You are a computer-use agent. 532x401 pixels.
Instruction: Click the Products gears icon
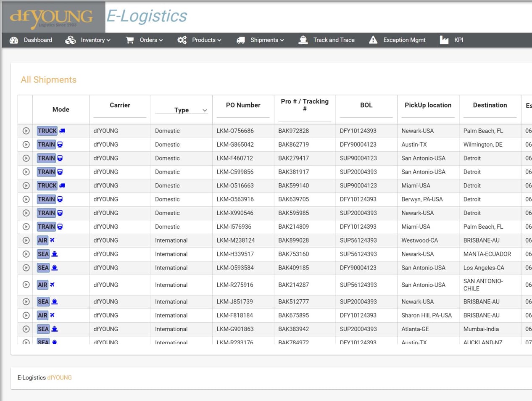182,40
